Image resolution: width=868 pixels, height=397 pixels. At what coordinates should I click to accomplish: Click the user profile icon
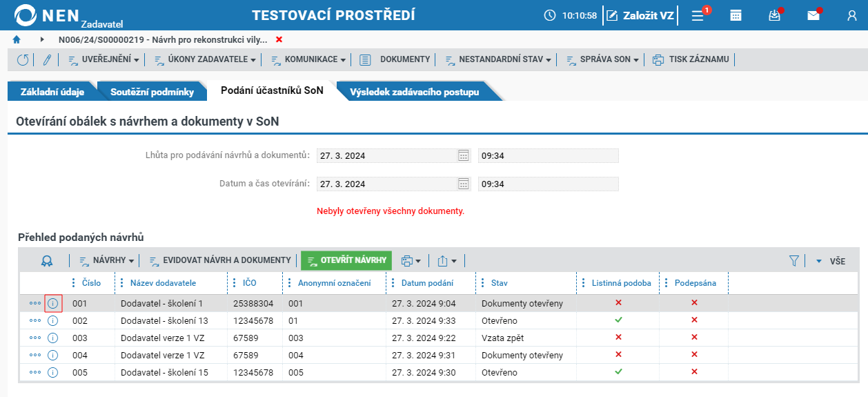852,15
